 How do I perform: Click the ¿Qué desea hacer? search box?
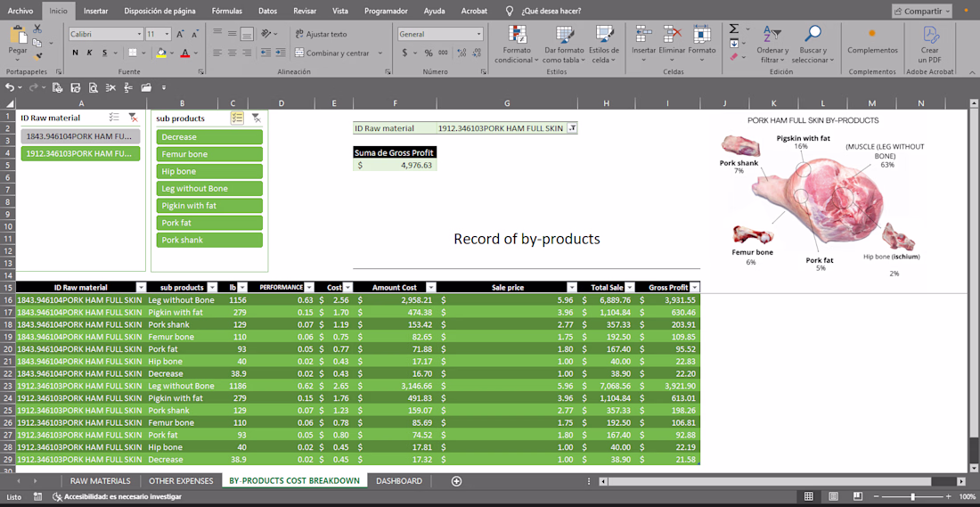pyautogui.click(x=553, y=11)
